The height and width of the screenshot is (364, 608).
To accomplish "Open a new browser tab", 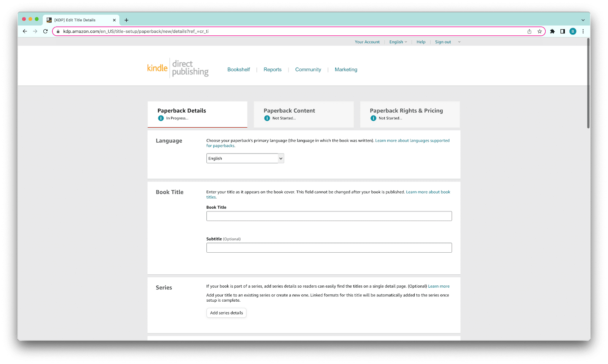I will 127,20.
